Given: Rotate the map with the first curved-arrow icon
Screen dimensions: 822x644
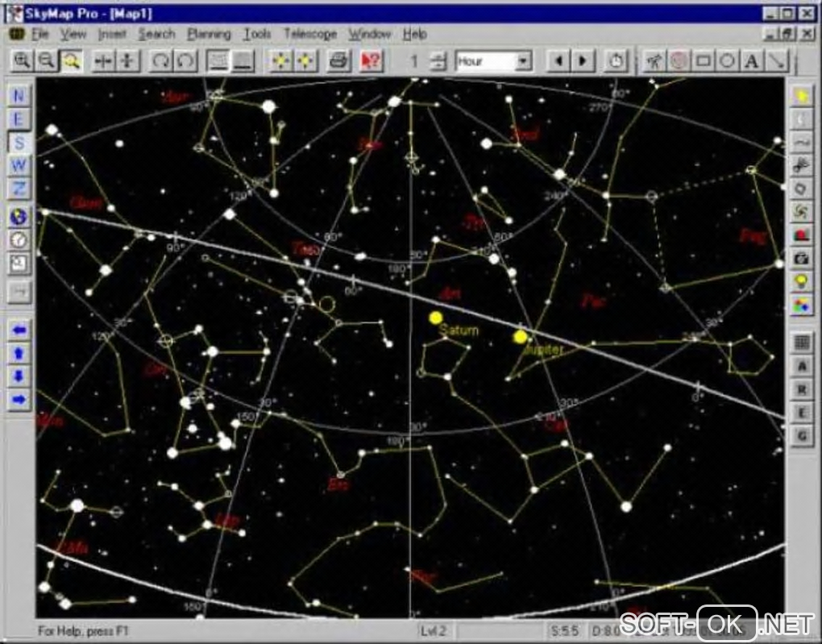Looking at the screenshot, I should click(160, 60).
